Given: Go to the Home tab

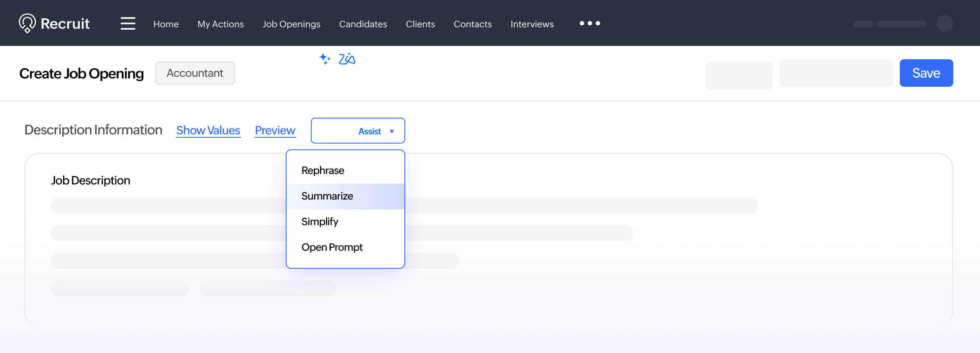Looking at the screenshot, I should pyautogui.click(x=166, y=24).
